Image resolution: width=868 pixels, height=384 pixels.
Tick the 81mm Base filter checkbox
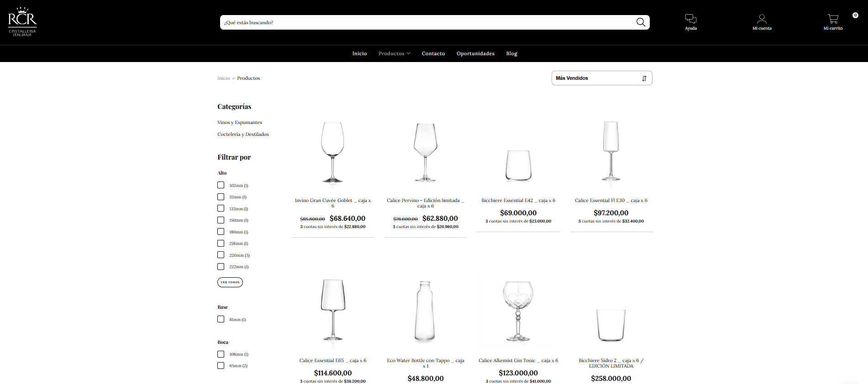coord(221,319)
